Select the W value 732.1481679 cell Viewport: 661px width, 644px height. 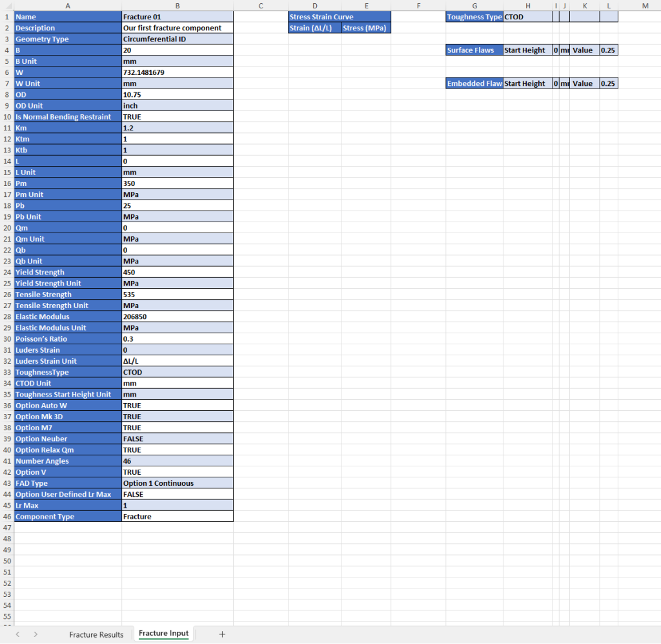tap(177, 72)
